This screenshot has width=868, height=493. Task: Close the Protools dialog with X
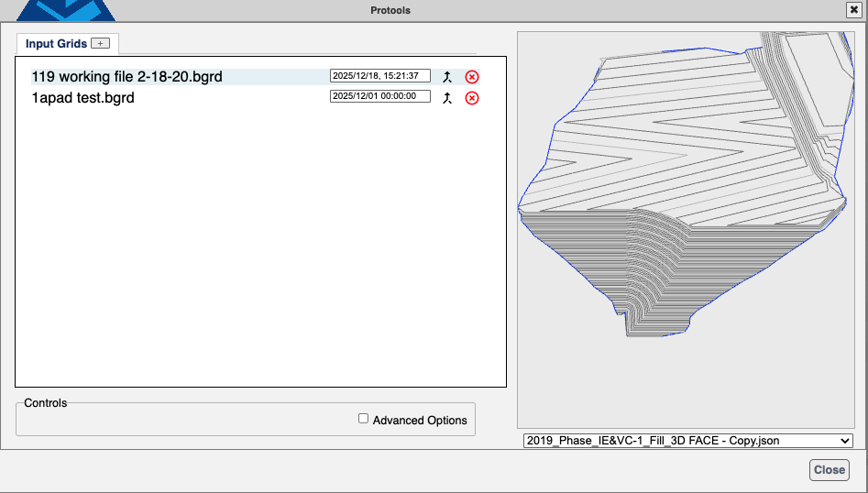tap(853, 10)
